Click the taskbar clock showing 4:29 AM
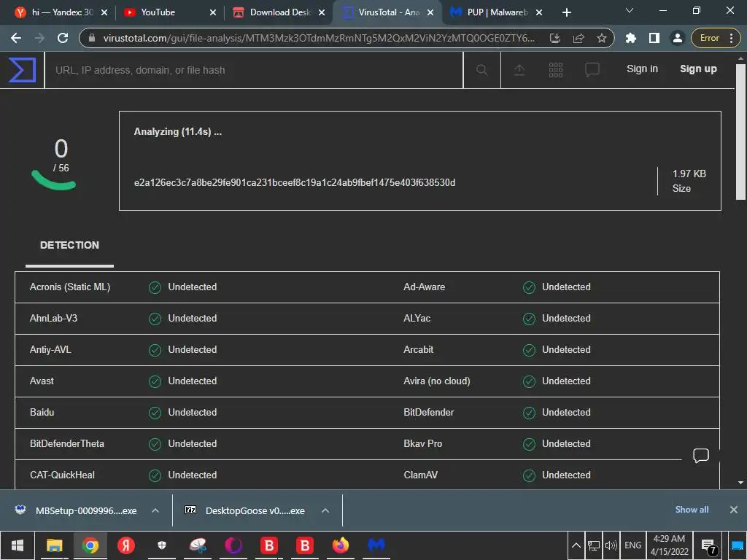This screenshot has height=560, width=747. click(669, 545)
